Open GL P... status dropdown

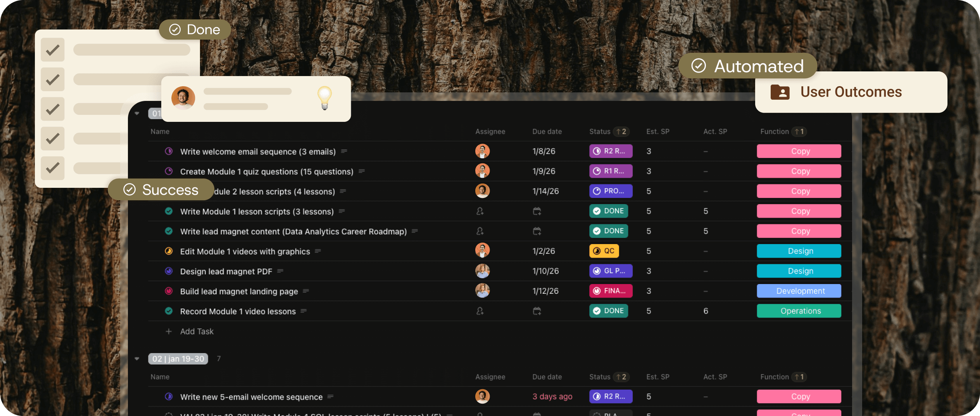point(611,271)
